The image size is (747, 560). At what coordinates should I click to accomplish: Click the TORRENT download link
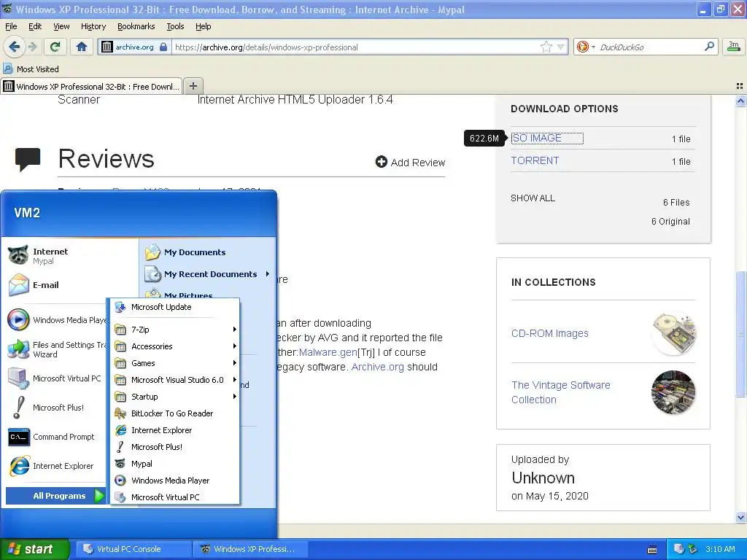point(535,160)
